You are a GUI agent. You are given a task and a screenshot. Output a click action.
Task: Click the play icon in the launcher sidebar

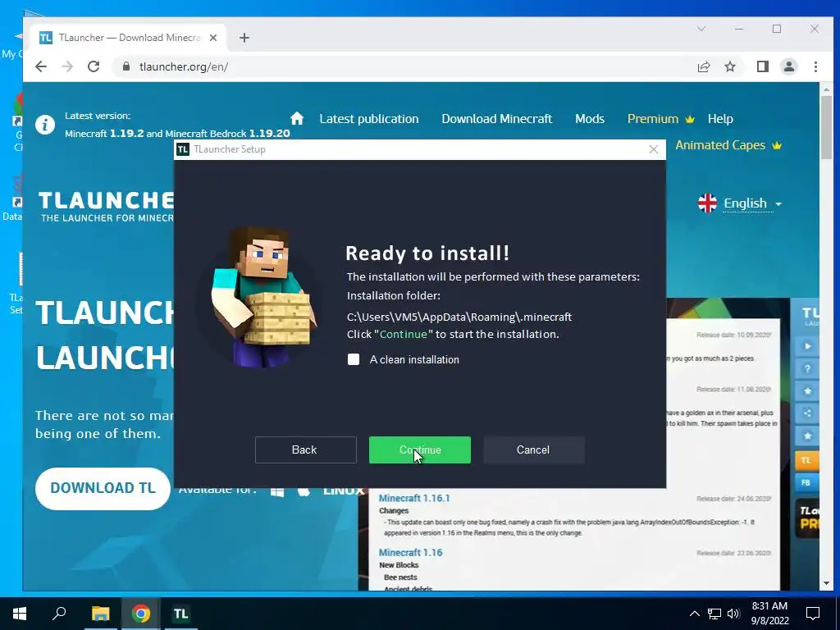(x=807, y=346)
